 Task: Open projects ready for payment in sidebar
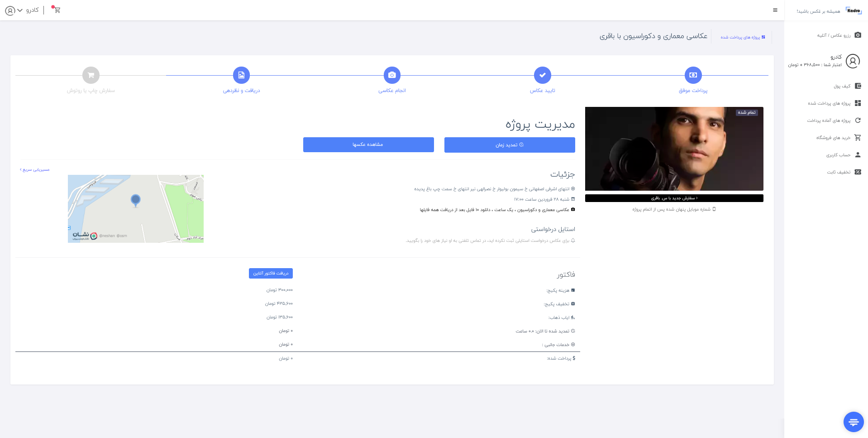click(x=834, y=120)
